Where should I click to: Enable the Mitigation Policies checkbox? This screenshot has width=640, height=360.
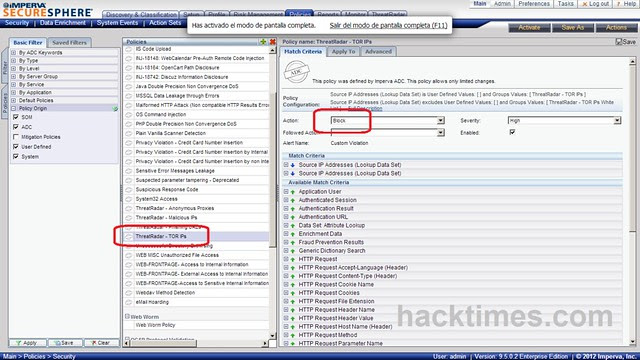click(x=16, y=137)
